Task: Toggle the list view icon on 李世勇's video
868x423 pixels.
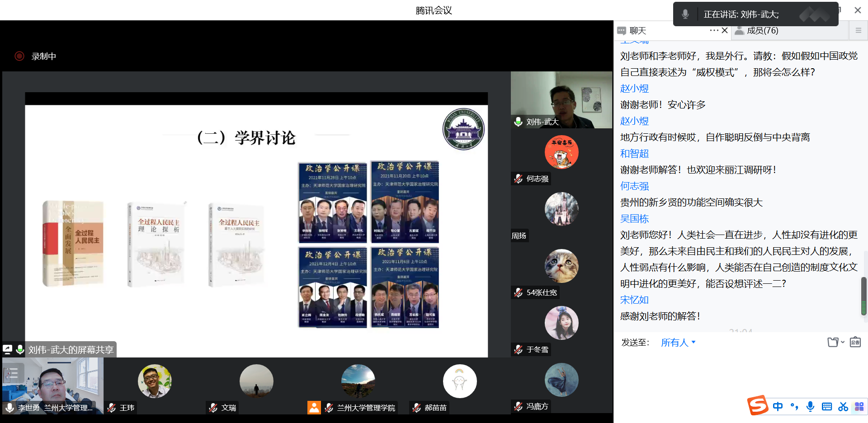Action: pos(13,373)
